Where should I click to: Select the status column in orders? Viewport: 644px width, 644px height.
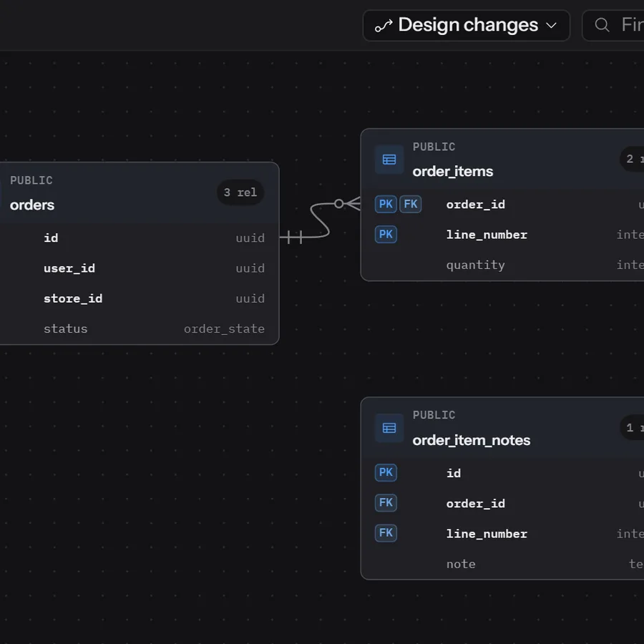pyautogui.click(x=65, y=328)
